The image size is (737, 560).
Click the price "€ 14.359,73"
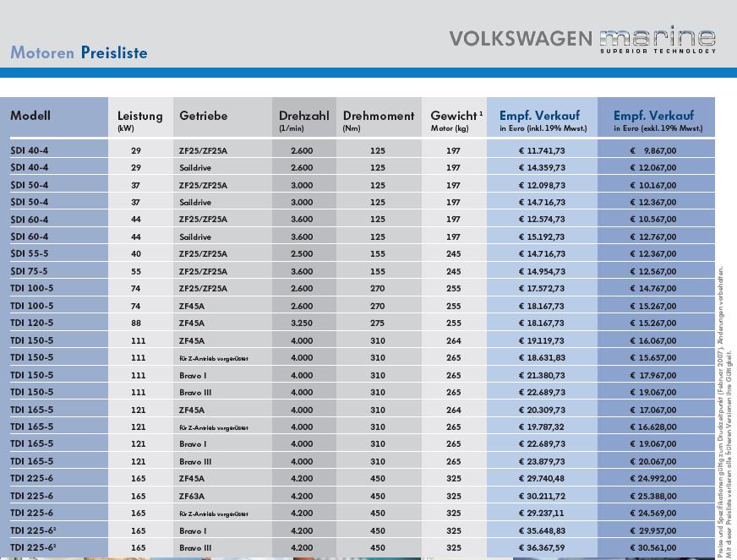(x=542, y=168)
